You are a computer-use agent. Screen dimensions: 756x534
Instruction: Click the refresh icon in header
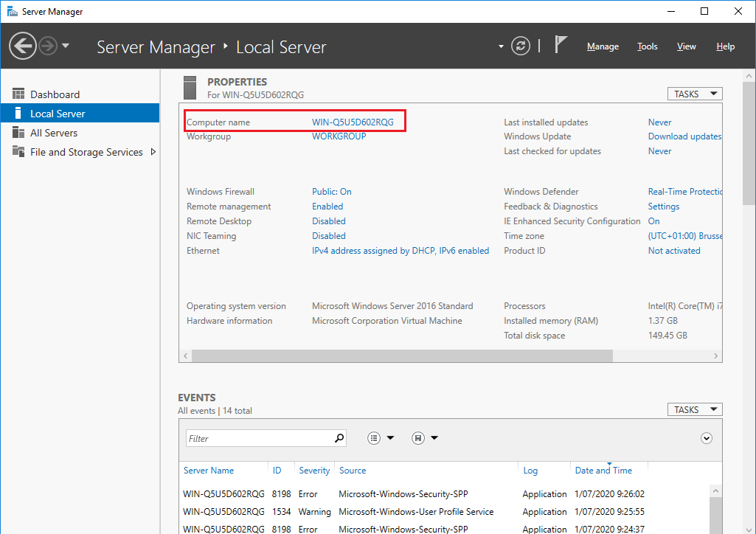point(520,46)
